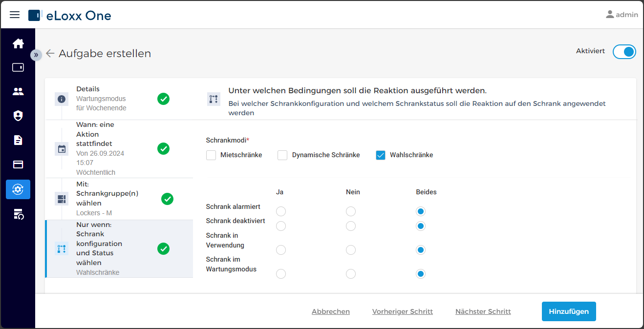Click the calendar icon of Wann step

[62, 149]
